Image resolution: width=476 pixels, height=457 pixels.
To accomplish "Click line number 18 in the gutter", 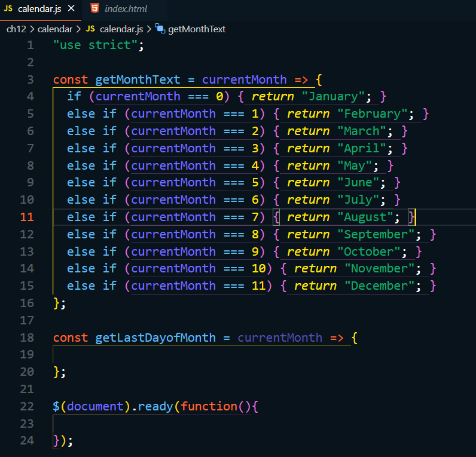I will (27, 338).
